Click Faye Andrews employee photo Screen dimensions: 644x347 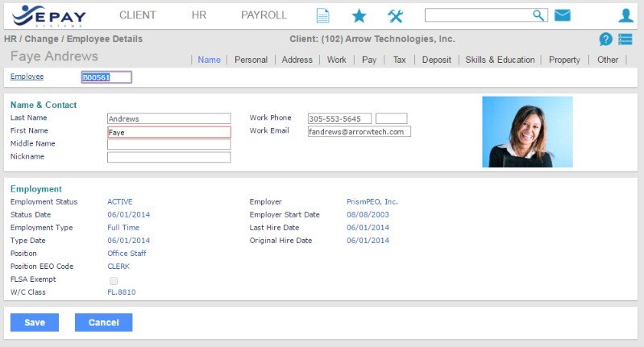527,132
